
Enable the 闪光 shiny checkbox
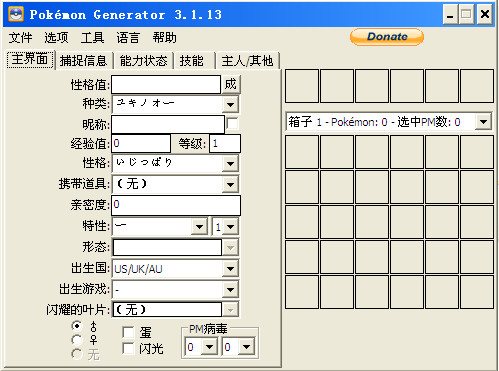(128, 348)
